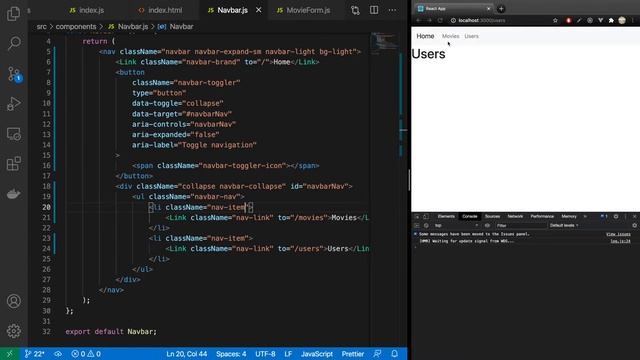Click the 'View issues' link in console
Viewport: 640px width, 360px height.
pos(618,234)
